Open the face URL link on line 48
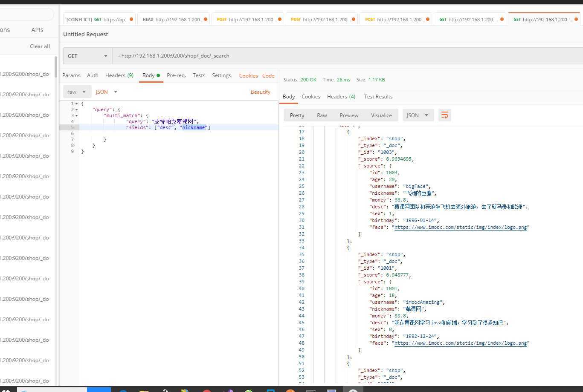Screen dimensions: 583x392 tap(461, 343)
